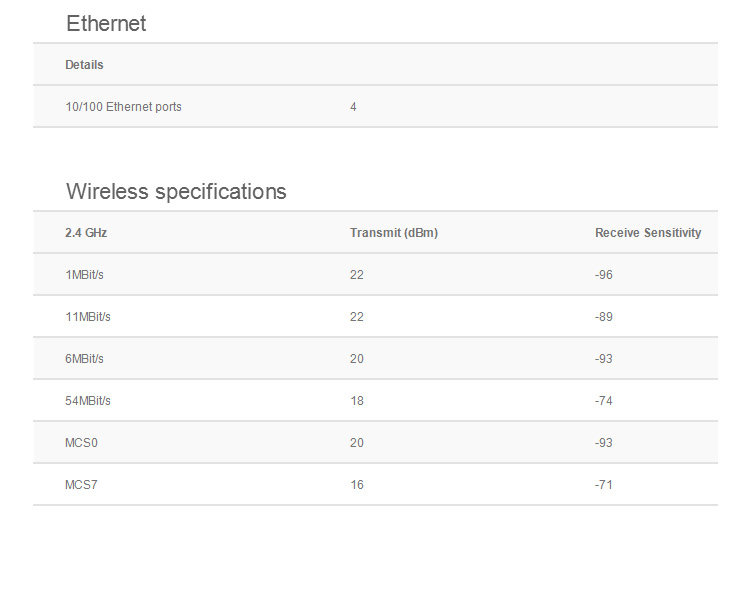Viewport: 750px width, 590px height.
Task: Click the Ethernet ports count value 4
Action: point(353,107)
